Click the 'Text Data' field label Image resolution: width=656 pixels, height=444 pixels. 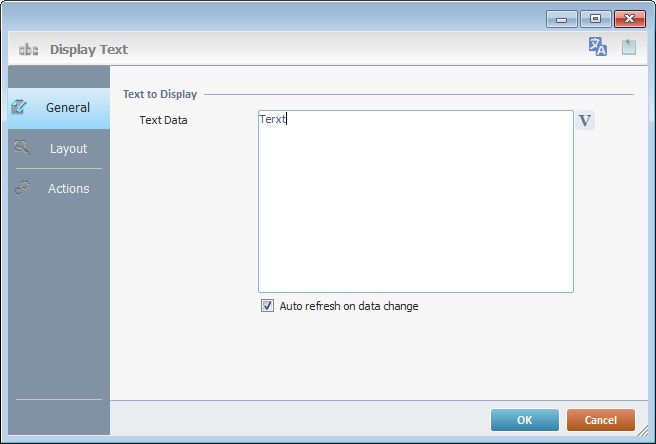163,120
